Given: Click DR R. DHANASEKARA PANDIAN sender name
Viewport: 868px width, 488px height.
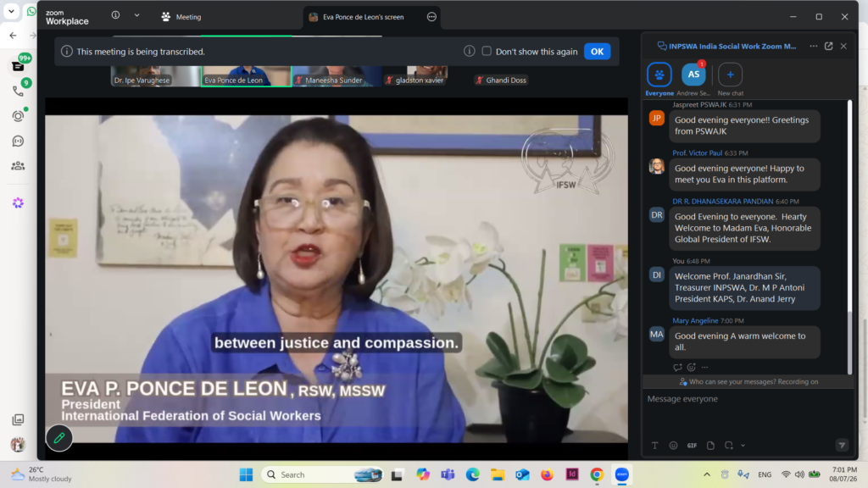Looking at the screenshot, I should point(722,202).
